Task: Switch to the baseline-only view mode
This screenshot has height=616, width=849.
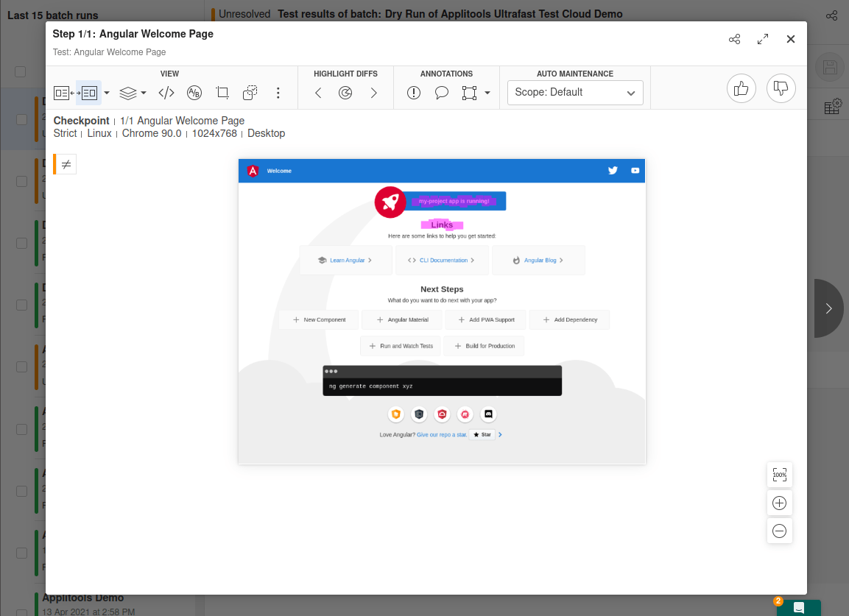Action: [x=62, y=93]
